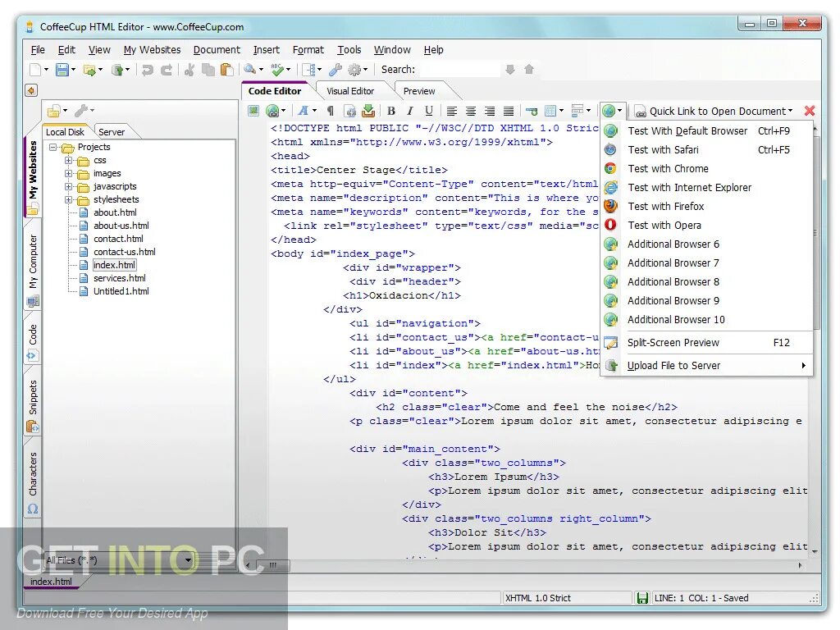Screen dimensions: 840x630
Task: Open the Snippets side panel tab
Action: [33, 405]
